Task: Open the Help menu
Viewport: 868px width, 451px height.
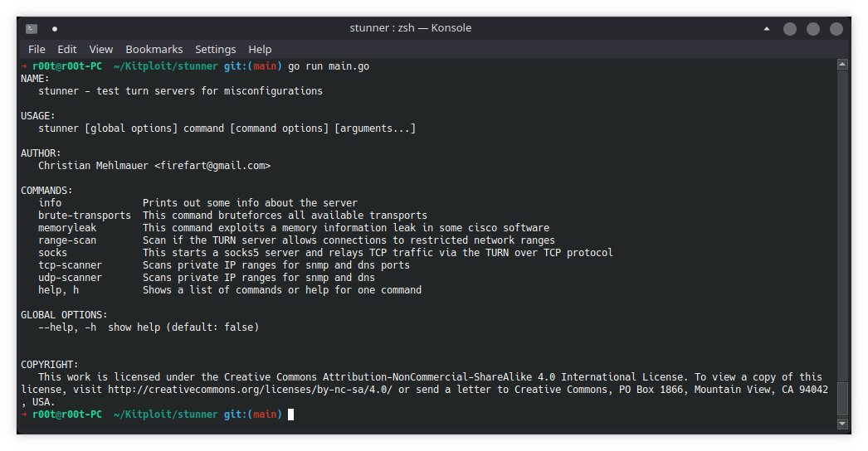Action: 260,49
